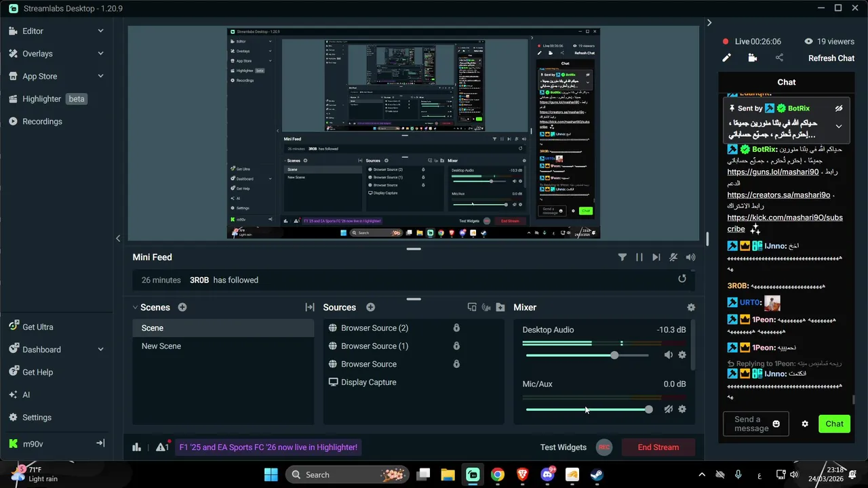Click the camera icon below Live timer
868x488 pixels.
pyautogui.click(x=752, y=58)
